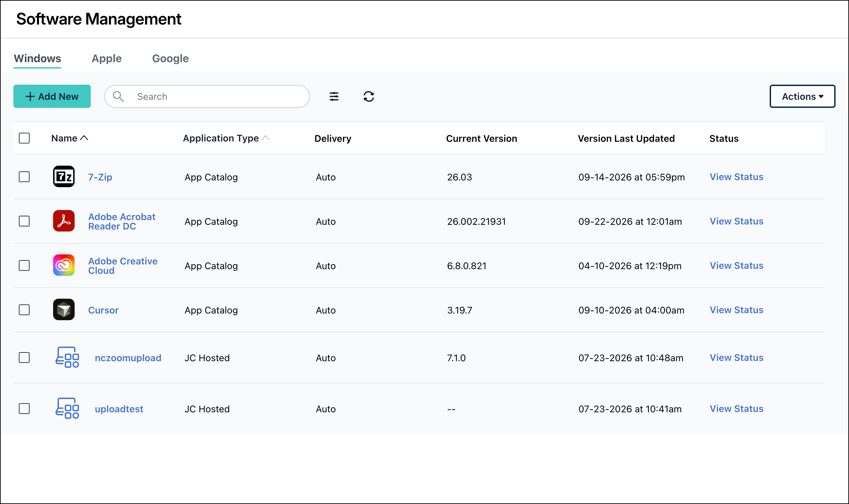Image resolution: width=849 pixels, height=504 pixels.
Task: View Status for Cursor
Action: pyautogui.click(x=736, y=310)
